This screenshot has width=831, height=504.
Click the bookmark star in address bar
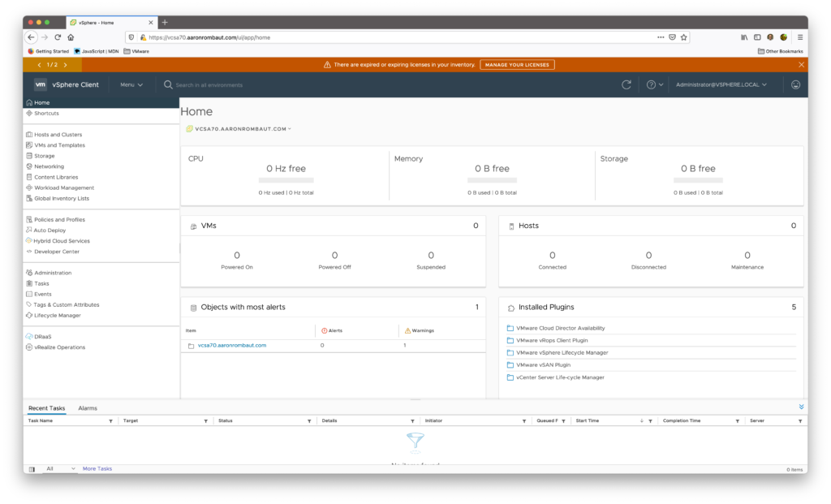[683, 37]
